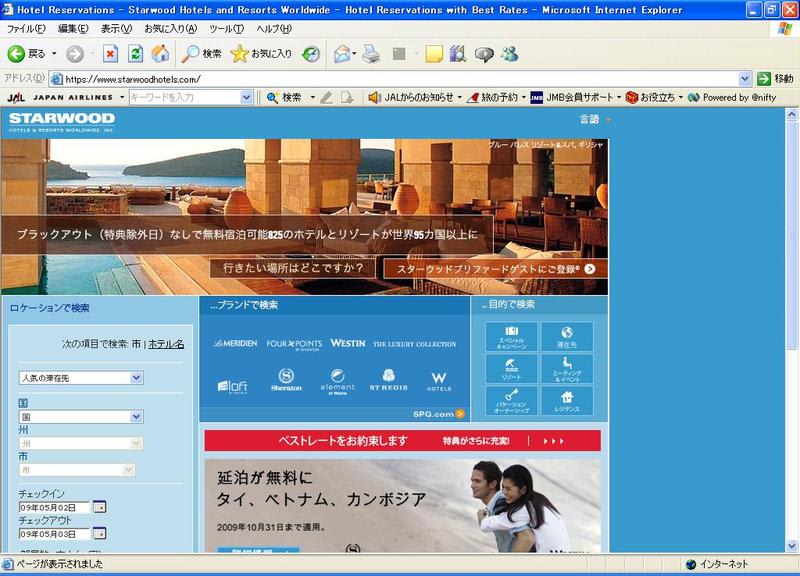Open Favorites (お気に入り) star button

(261, 54)
